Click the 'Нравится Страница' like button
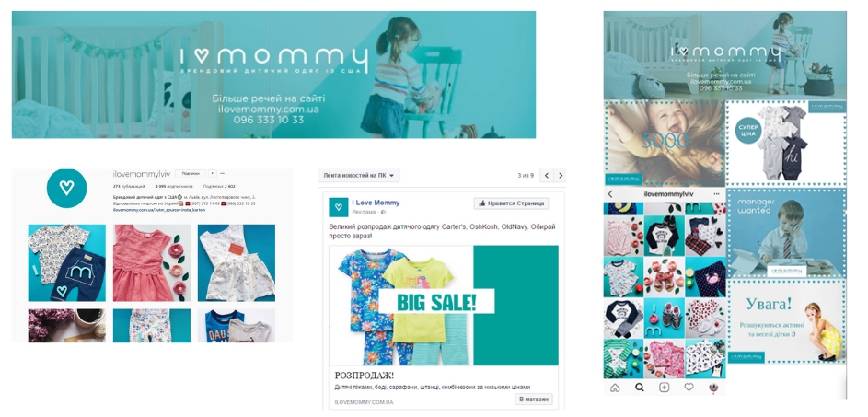This screenshot has height=417, width=868. click(511, 203)
